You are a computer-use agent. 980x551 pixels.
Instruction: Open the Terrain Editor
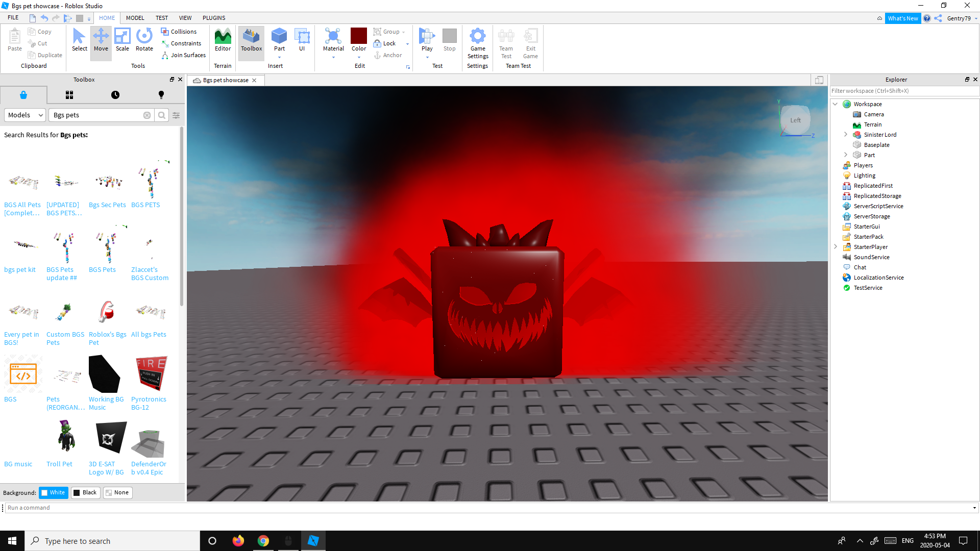tap(223, 40)
